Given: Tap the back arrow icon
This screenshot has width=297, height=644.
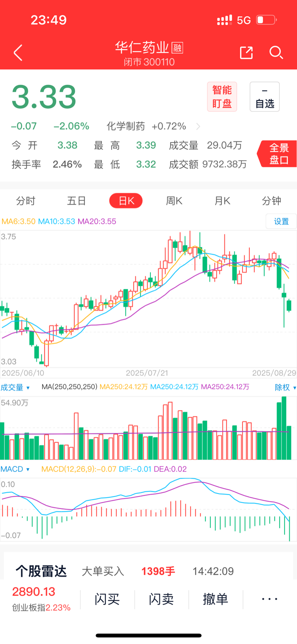Looking at the screenshot, I should (x=18, y=53).
